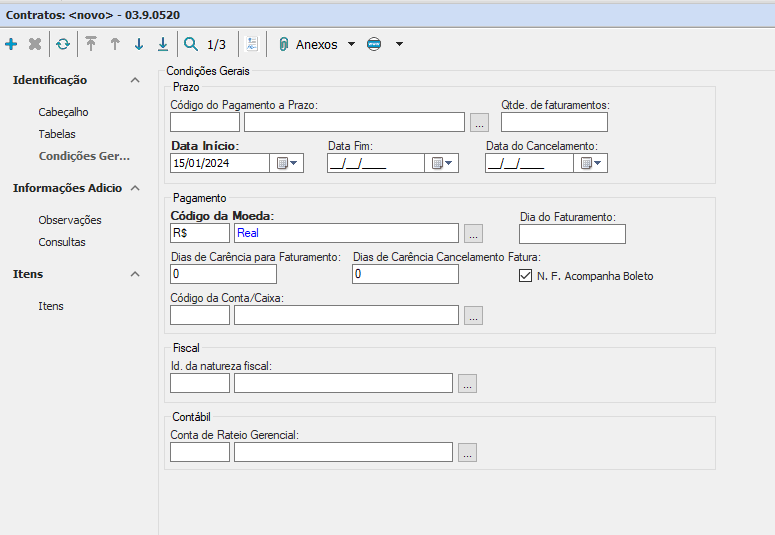The width and height of the screenshot is (775, 535).
Task: Click the Qtde. de faturamentos field
Action: tap(554, 122)
